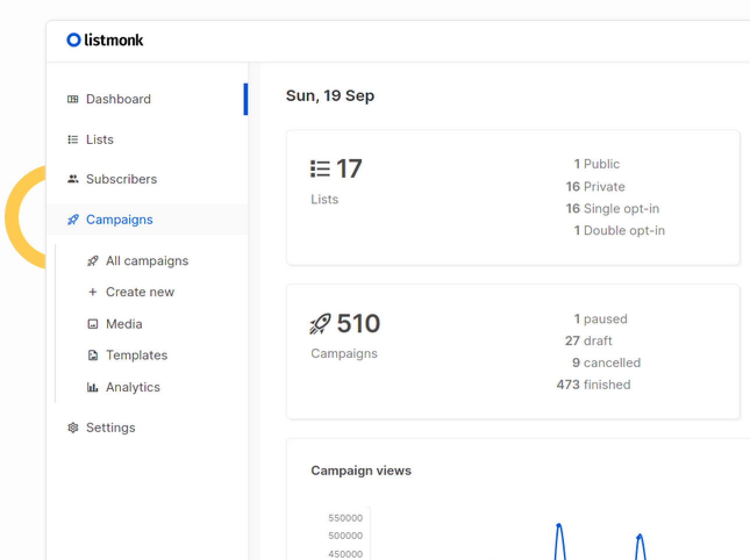Click the Media image icon
The image size is (750, 560).
coord(92,324)
